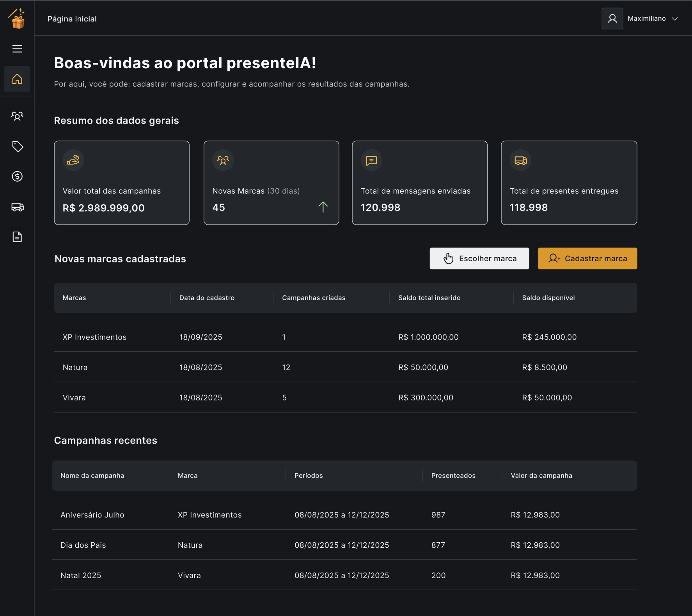
Task: Click the 45 new brands value
Action: click(x=218, y=207)
